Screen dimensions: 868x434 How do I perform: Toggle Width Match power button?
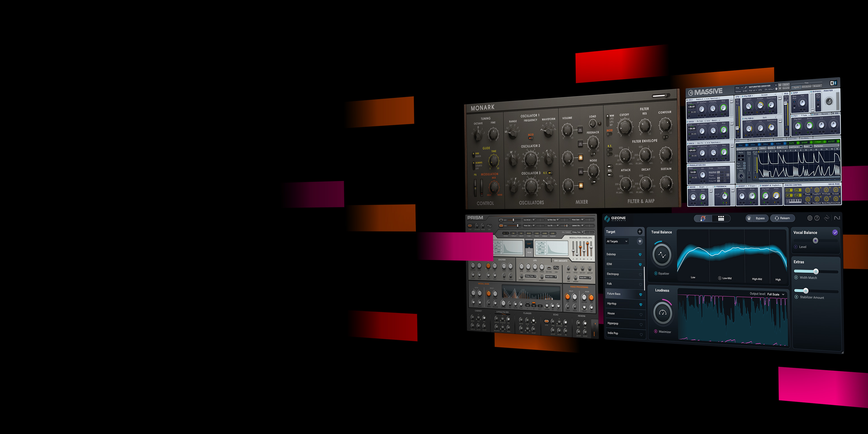[796, 277]
